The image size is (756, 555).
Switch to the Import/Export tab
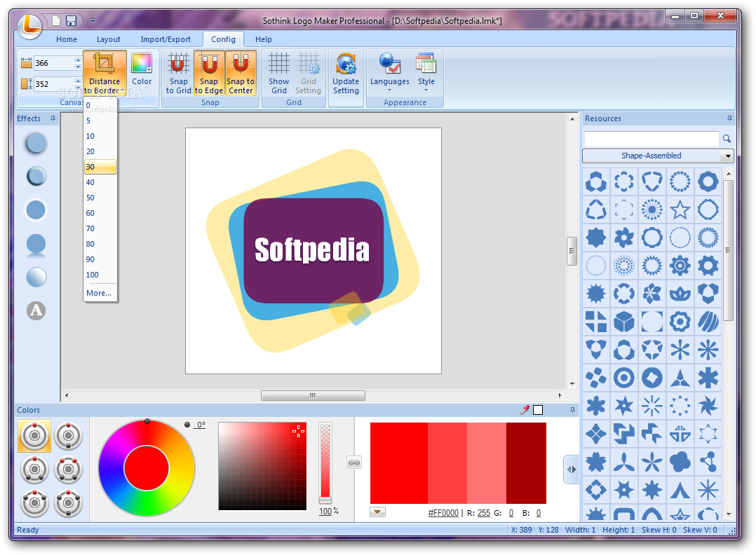(166, 39)
